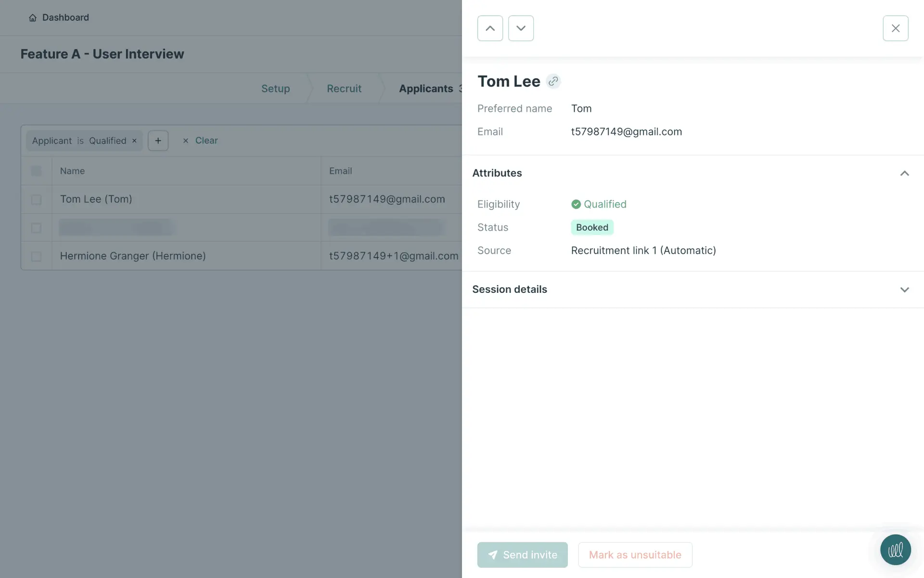The image size is (924, 578).
Task: Click the Booked status badge
Action: point(592,227)
